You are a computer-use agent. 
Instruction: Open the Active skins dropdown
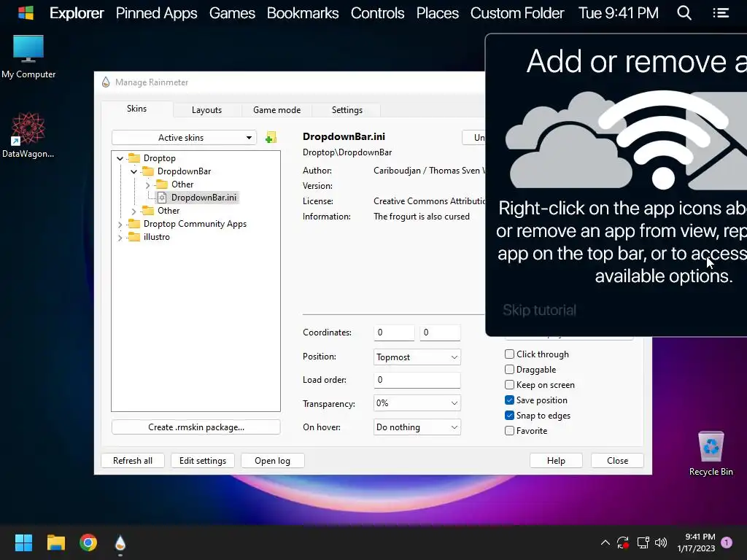pos(184,138)
